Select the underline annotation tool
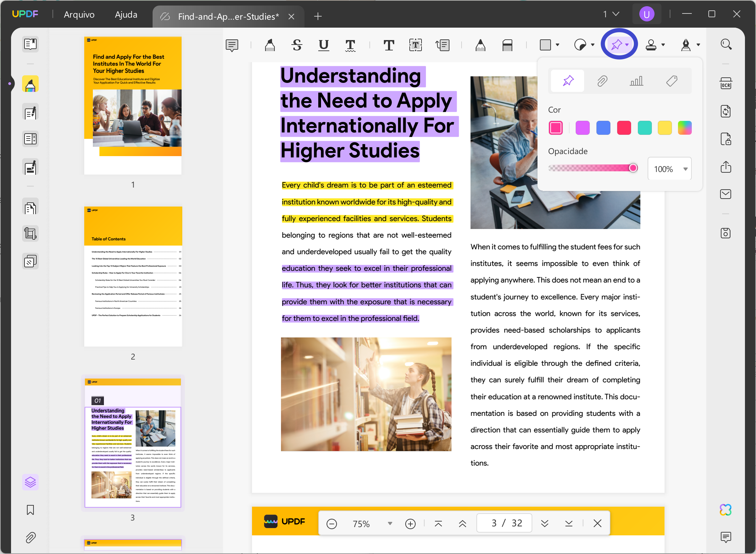This screenshot has width=756, height=554. tap(323, 45)
